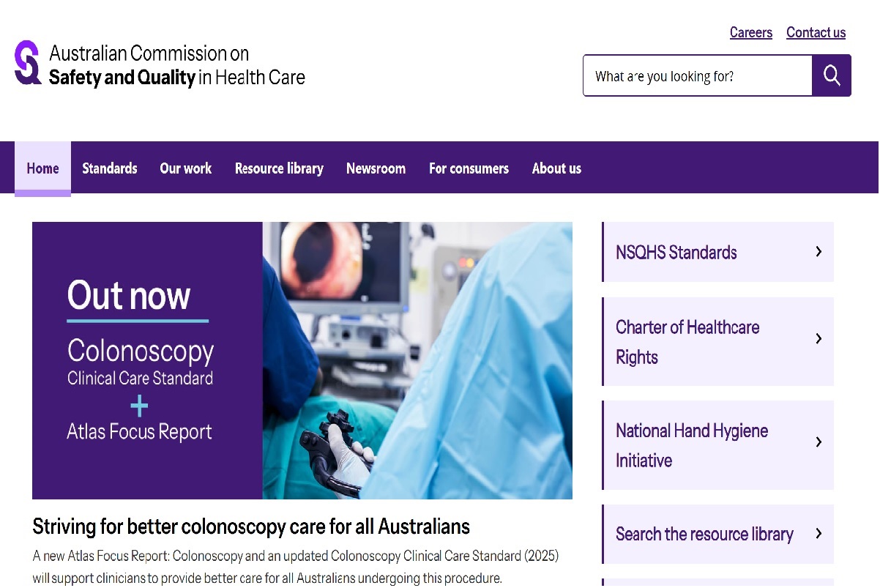
Task: Click the Commission SQ logo icon
Action: 28,63
